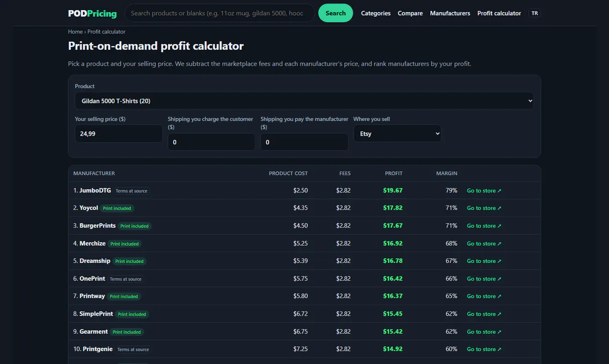Viewport: 609px width, 364px height.
Task: Click JumboDTG manufacturer name
Action: (x=95, y=191)
